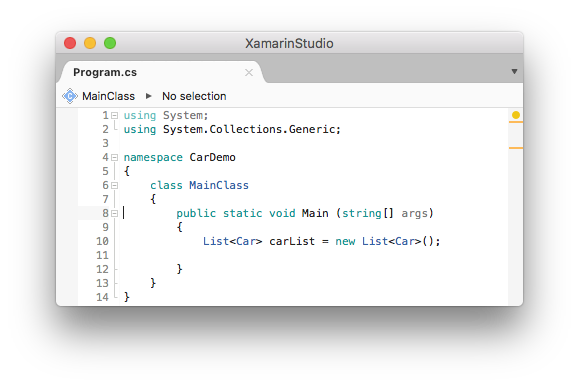Click the 'carList' variable name
Image resolution: width=579 pixels, height=386 pixels.
click(292, 242)
